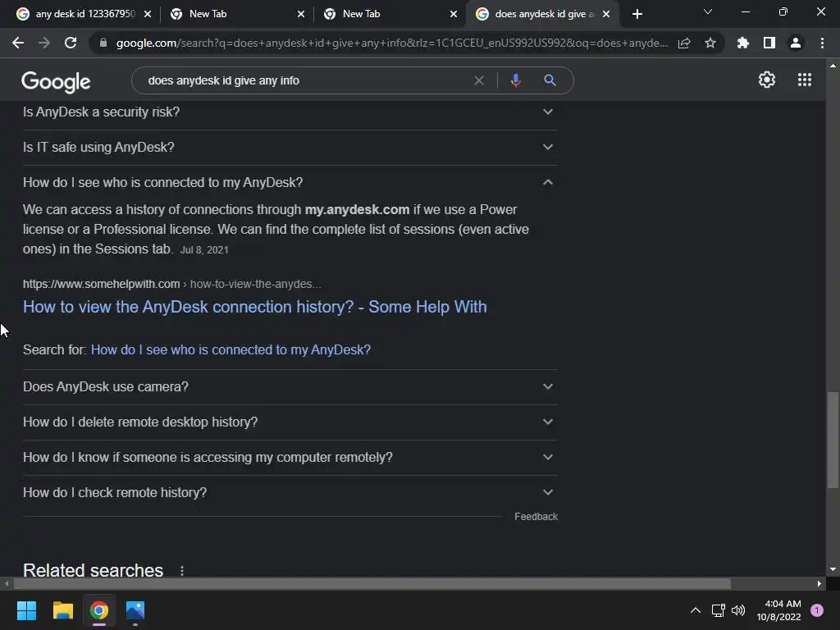
Task: Click vertical scrollbar thumb
Action: 833,441
